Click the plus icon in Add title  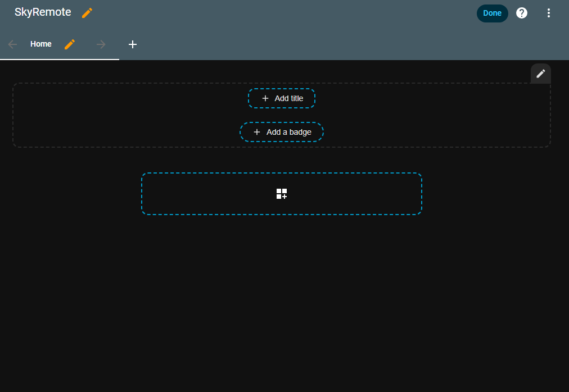(x=265, y=98)
